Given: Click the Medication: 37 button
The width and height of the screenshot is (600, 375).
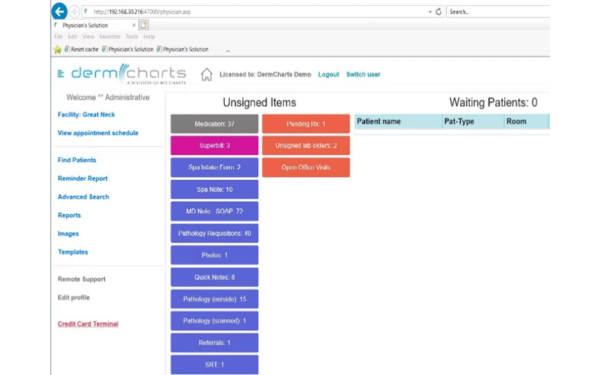Looking at the screenshot, I should coord(214,124).
